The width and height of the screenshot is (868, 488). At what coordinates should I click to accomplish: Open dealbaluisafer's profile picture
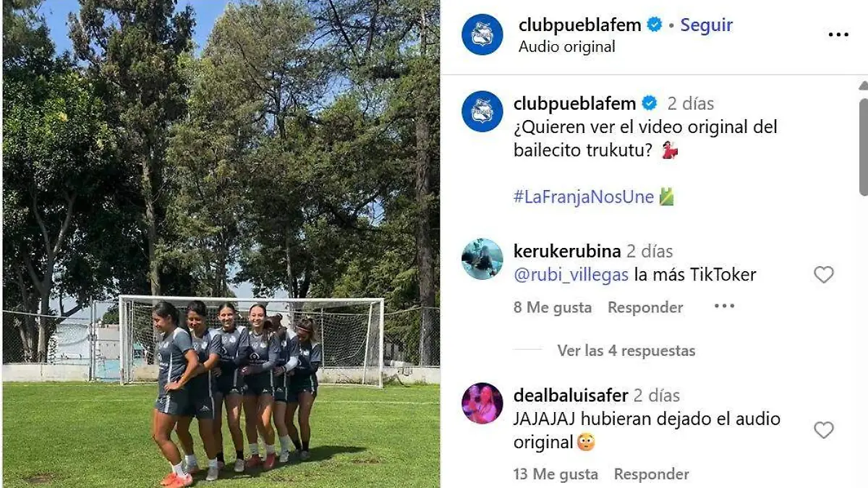tap(482, 403)
